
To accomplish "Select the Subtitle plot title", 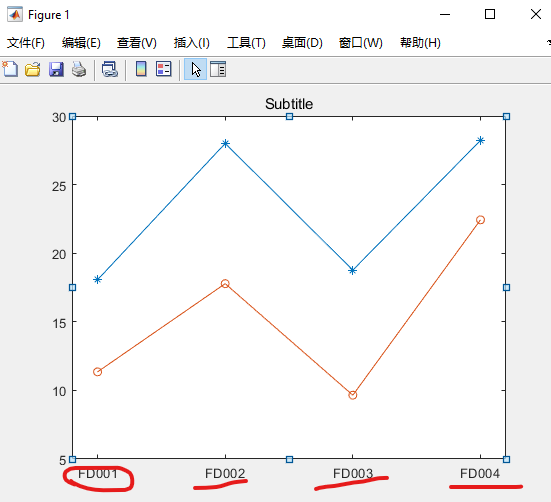I will 289,104.
